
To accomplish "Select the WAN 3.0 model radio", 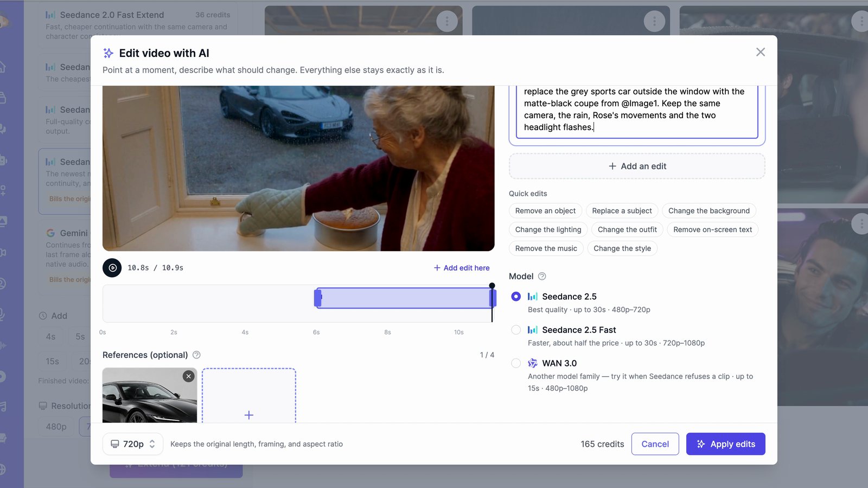I will pos(516,363).
